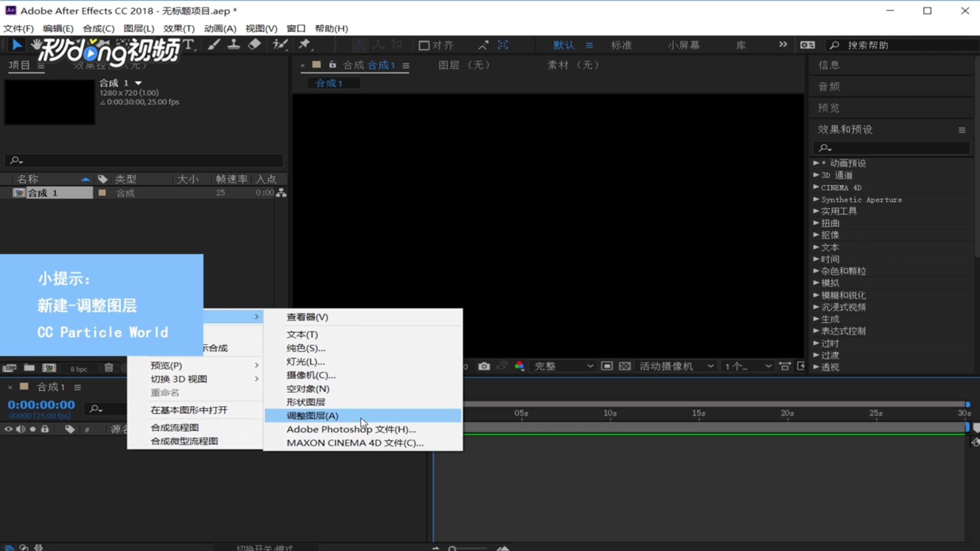Select the Selection arrow tool
Screen dimensions: 980x551
click(x=17, y=45)
